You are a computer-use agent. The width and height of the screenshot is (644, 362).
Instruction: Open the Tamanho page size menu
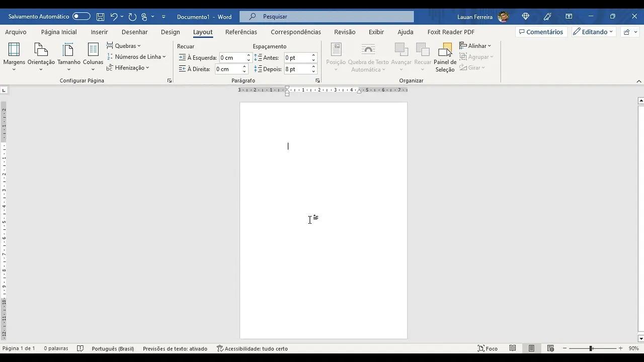(69, 57)
